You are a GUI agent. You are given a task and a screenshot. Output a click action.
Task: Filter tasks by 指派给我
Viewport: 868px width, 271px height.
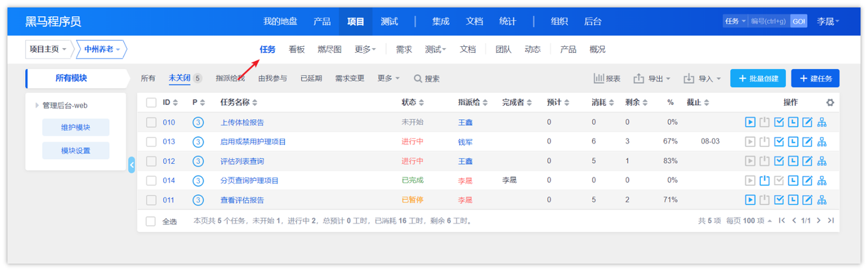[230, 79]
